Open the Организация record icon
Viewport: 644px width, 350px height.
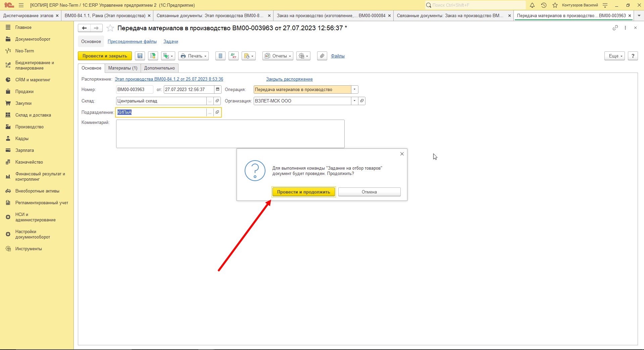click(362, 101)
